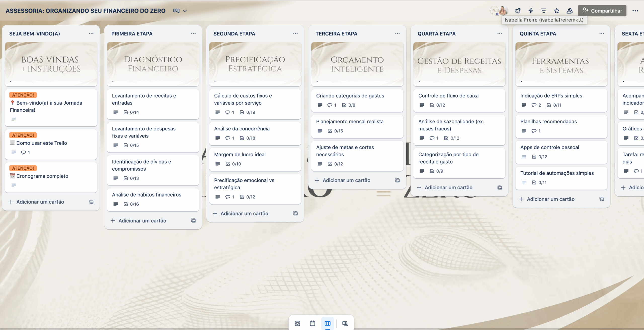Click the rocket Power-Ups icon

pos(518,11)
